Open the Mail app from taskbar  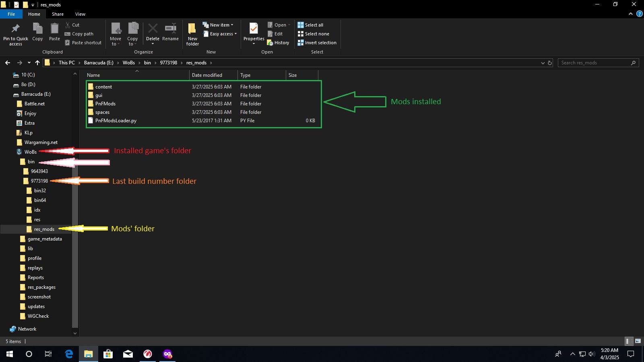[x=128, y=354]
